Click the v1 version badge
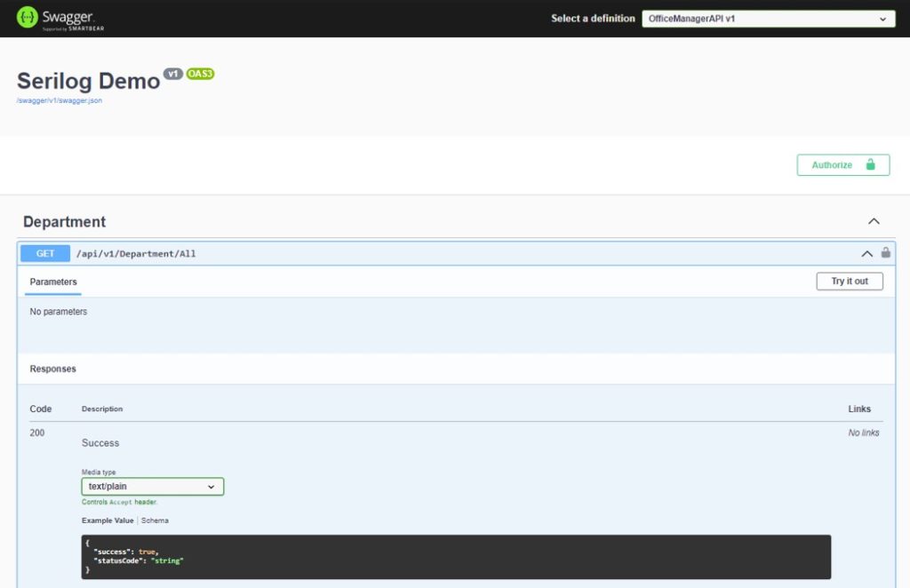Viewport: 910px width, 588px height. coord(173,74)
